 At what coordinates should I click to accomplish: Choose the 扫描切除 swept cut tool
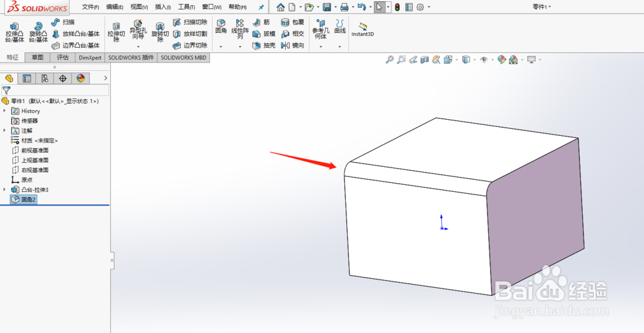pyautogui.click(x=190, y=22)
